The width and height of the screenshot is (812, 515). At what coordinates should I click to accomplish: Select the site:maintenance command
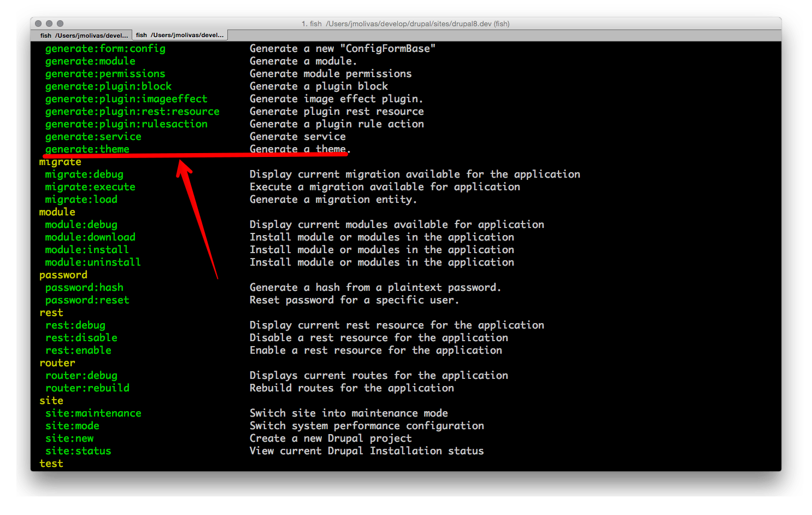point(93,413)
